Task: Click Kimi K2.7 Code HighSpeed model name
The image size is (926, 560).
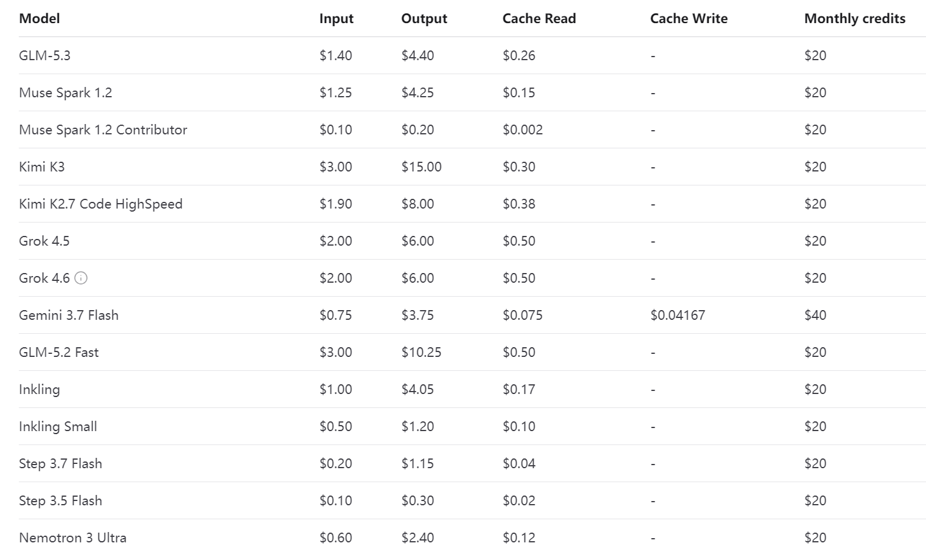Action: 101,204
